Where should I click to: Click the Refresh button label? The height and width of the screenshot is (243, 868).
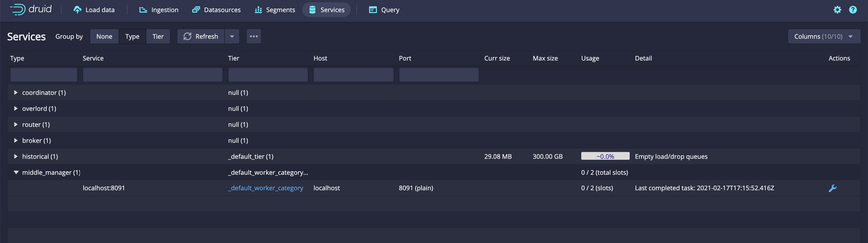tap(207, 36)
